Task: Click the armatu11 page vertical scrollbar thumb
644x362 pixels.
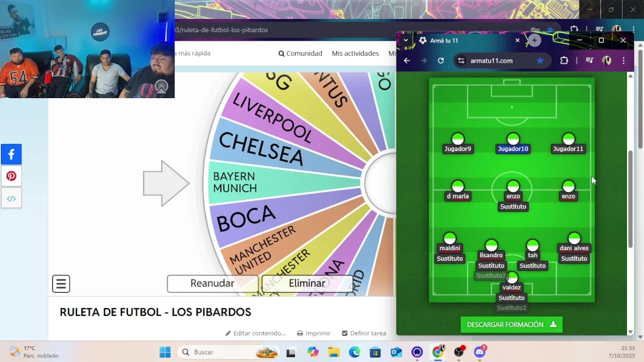Action: tap(631, 199)
